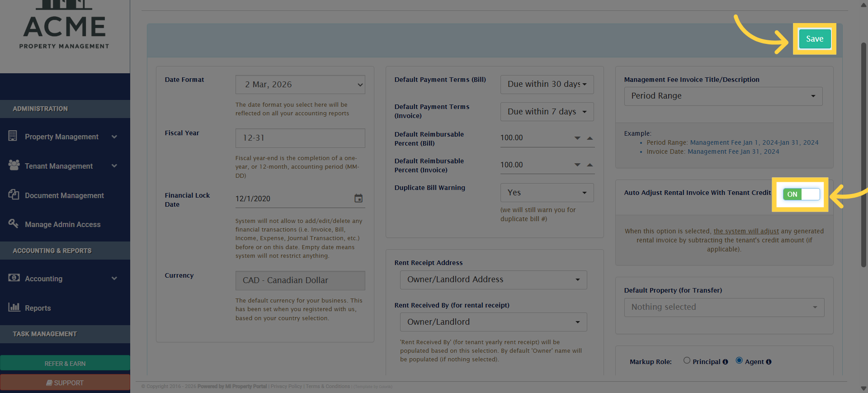Viewport: 868px width, 393px height.
Task: Increase Default Reimbursable Percent (Invoice) value
Action: (x=590, y=165)
